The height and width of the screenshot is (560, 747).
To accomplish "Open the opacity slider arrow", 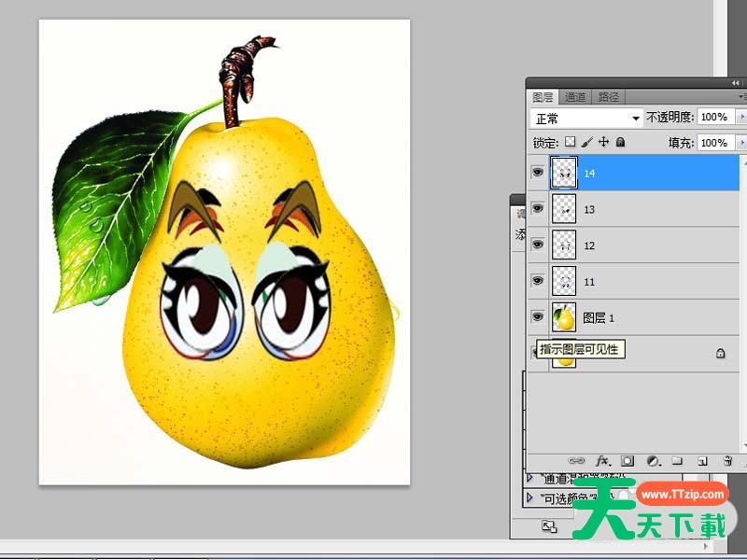I will pos(741,118).
